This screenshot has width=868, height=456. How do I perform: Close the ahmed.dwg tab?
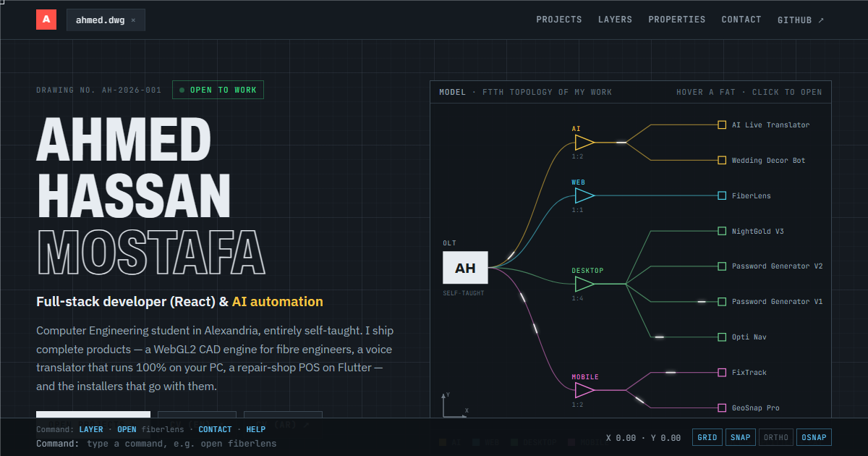coord(133,20)
